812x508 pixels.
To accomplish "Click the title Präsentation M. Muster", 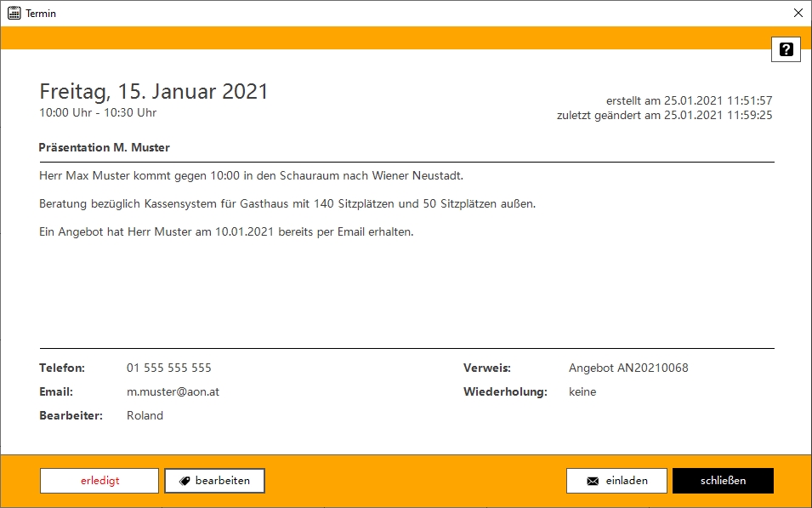I will 105,148.
